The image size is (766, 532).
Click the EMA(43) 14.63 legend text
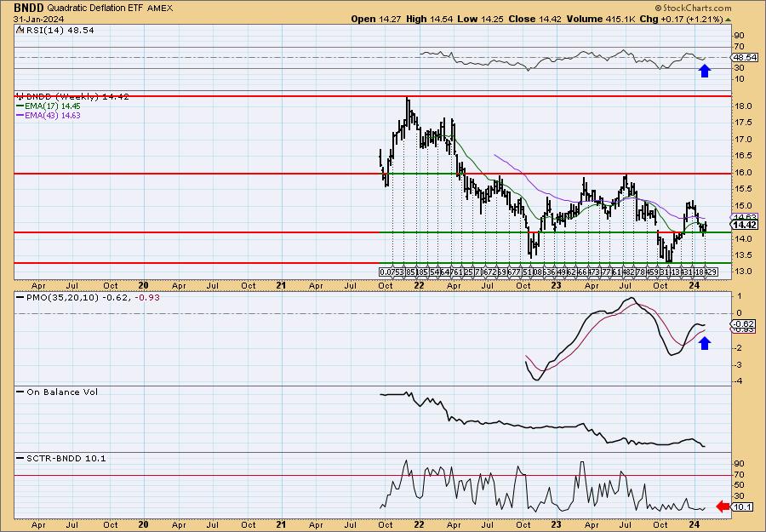tap(53, 116)
